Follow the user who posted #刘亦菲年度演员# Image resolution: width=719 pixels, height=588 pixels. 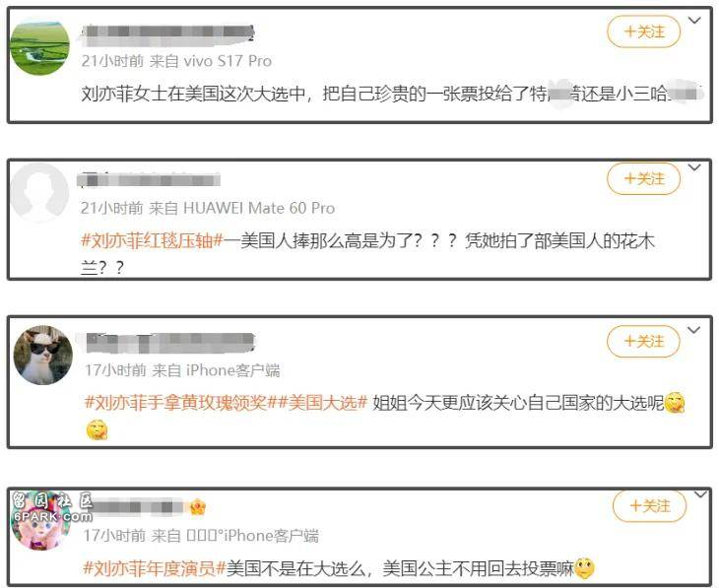[649, 506]
